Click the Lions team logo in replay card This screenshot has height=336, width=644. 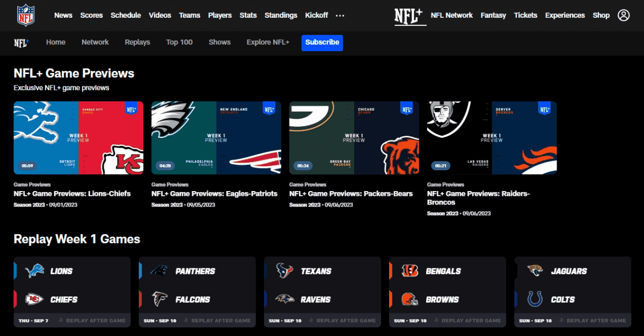(x=34, y=271)
